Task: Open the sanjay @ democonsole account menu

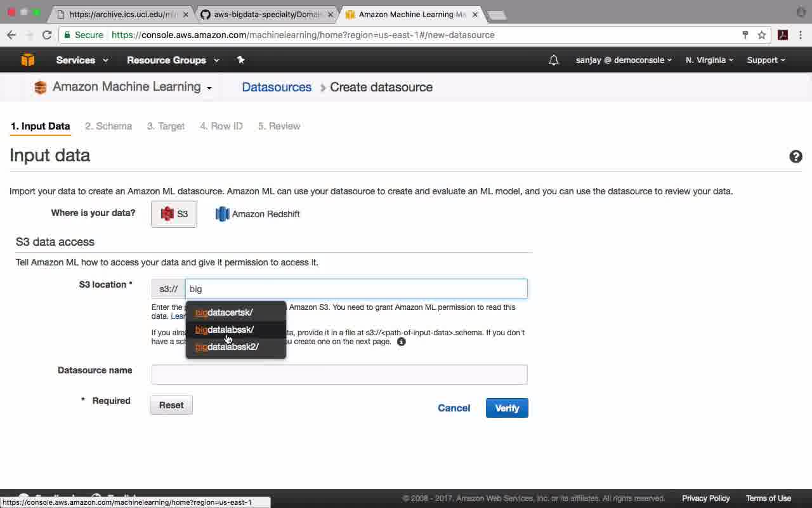Action: click(624, 60)
